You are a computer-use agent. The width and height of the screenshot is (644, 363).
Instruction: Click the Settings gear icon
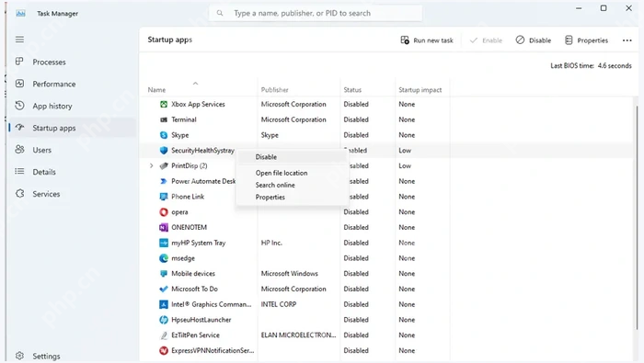pos(19,356)
